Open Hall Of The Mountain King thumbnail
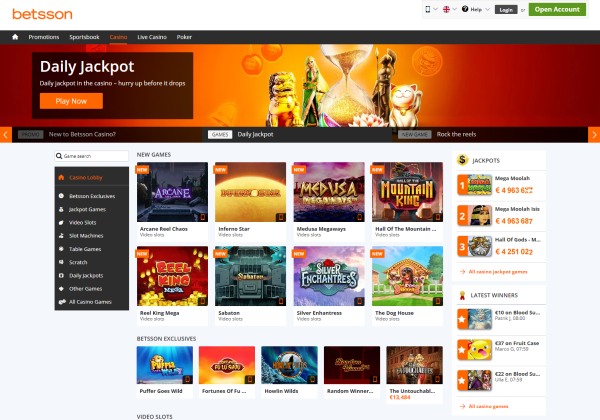This screenshot has width=600, height=420. pyautogui.click(x=408, y=192)
